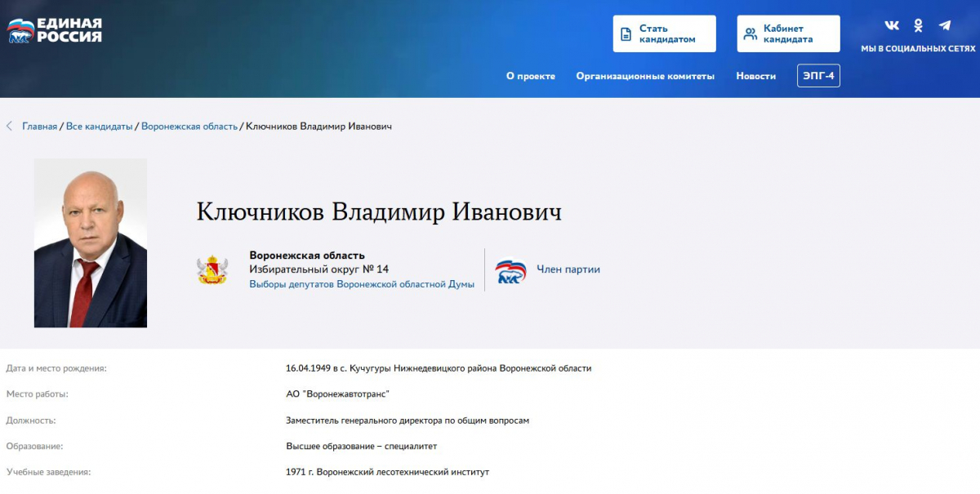Image resolution: width=980 pixels, height=494 pixels.
Task: Open Организационные комитеты menu item
Action: (645, 76)
